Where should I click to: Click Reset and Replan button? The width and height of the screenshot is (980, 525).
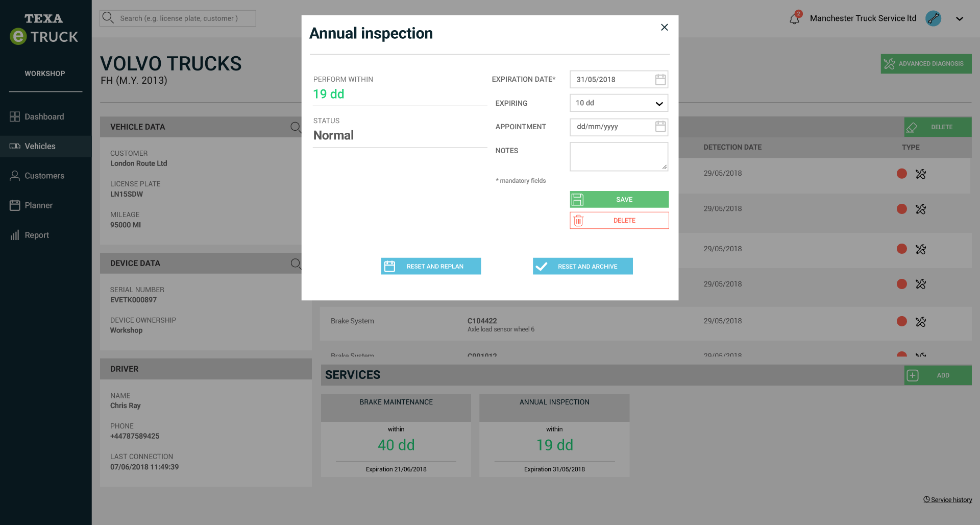[x=431, y=266]
